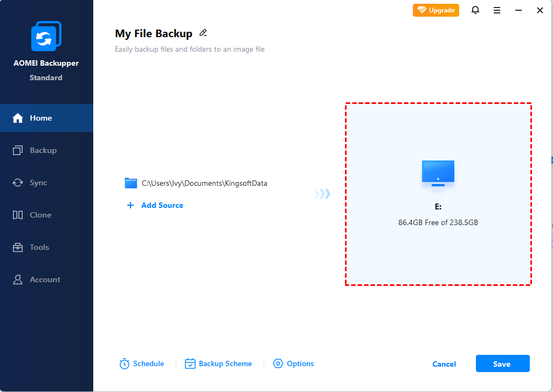Open the notifications bell

pos(475,10)
